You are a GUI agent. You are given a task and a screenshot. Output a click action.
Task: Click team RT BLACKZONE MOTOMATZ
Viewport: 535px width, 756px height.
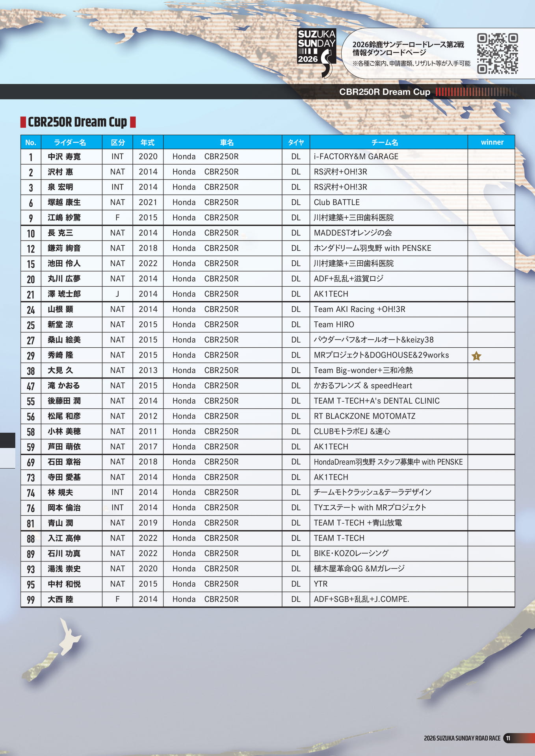click(364, 416)
